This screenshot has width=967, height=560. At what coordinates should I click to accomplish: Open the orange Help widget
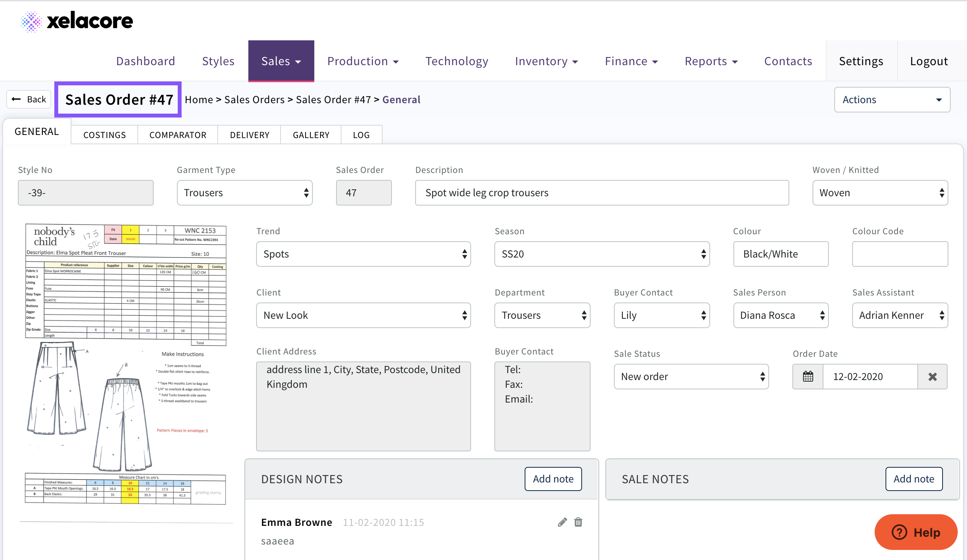pyautogui.click(x=916, y=532)
